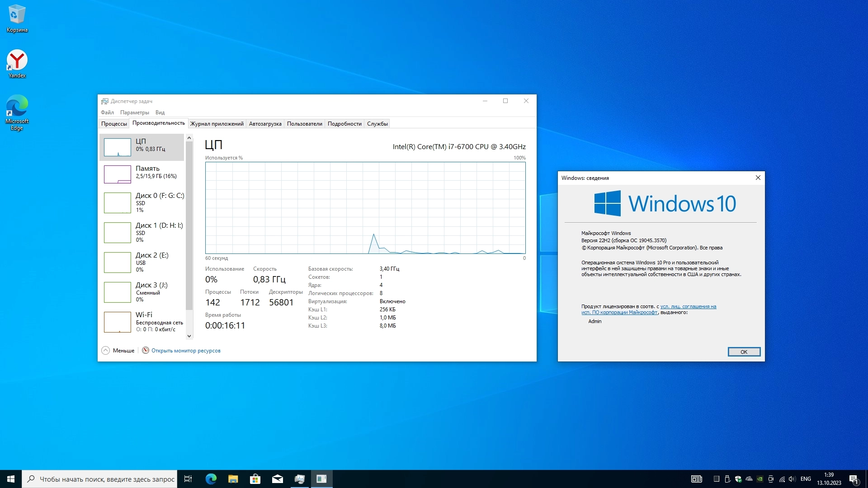Open the Mail app from taskbar
The width and height of the screenshot is (868, 488).
click(277, 479)
